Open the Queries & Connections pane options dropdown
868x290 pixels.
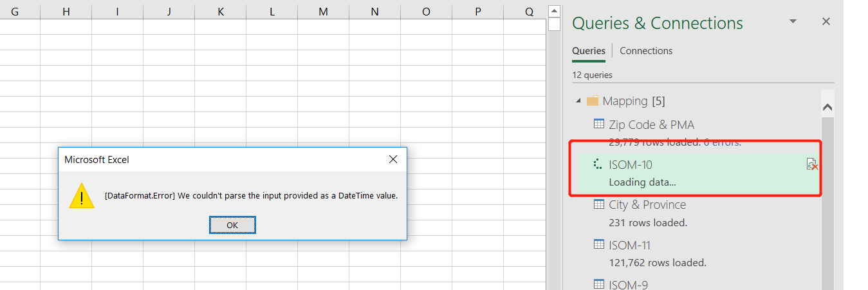click(x=793, y=21)
